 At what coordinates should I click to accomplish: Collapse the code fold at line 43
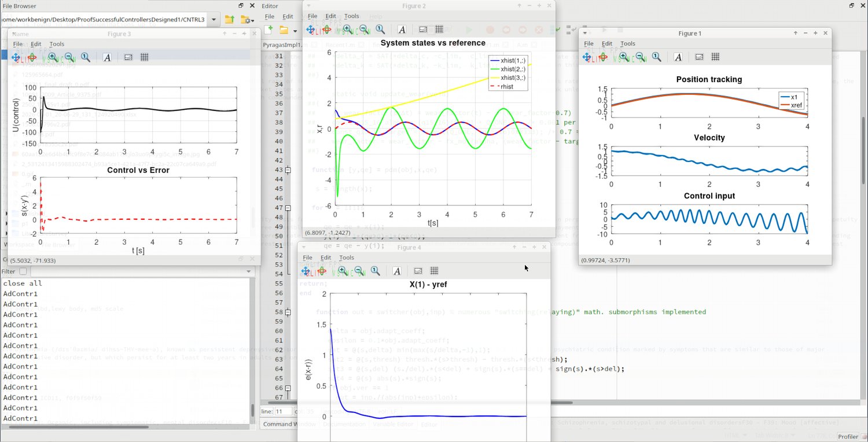point(288,170)
